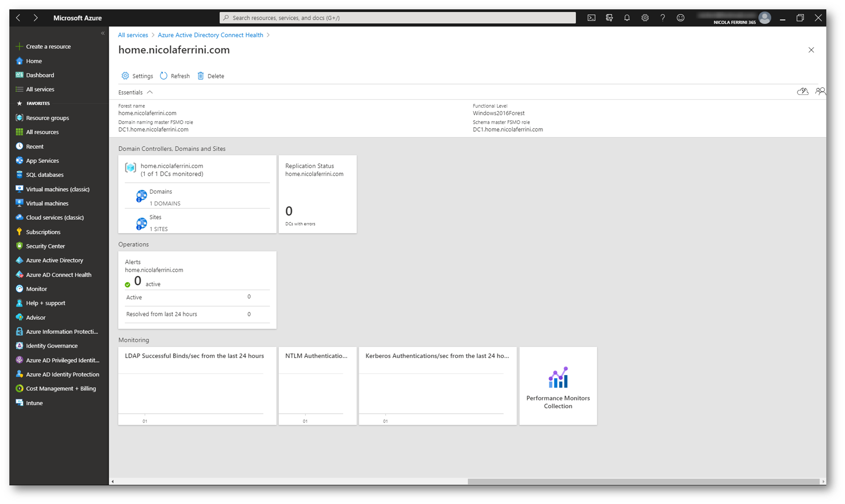Go forward with the forward arrow
This screenshot has width=845, height=504.
(36, 18)
